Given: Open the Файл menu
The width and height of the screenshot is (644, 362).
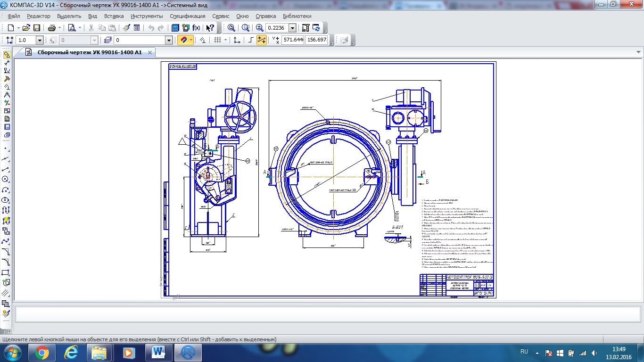Looking at the screenshot, I should pos(14,16).
